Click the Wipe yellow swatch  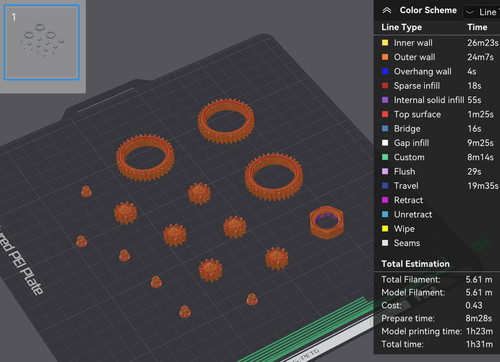[x=385, y=229]
